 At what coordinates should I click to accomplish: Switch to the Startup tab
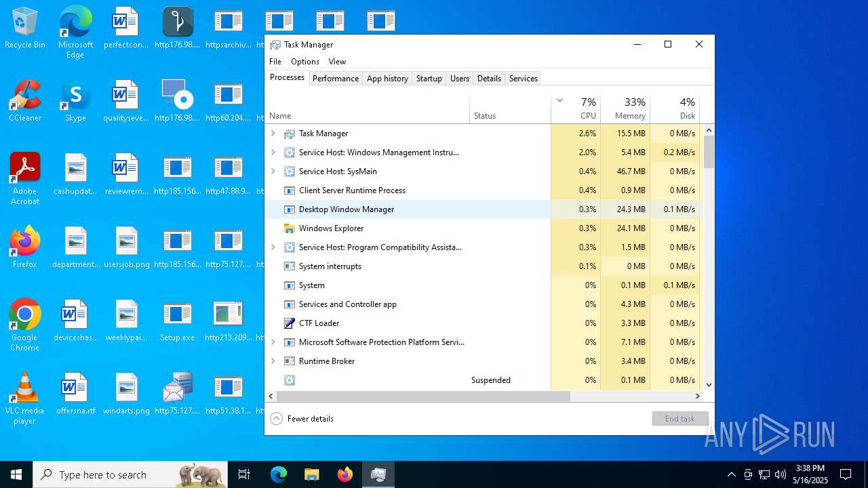(429, 79)
